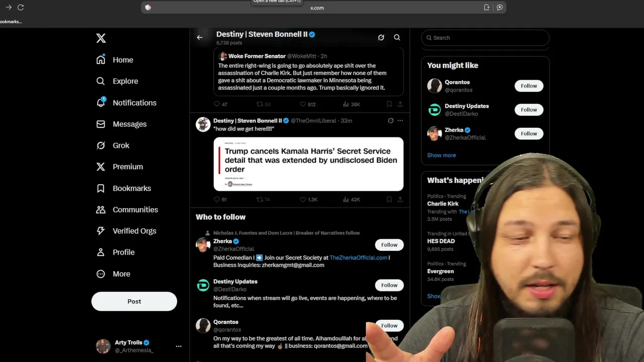Bookmark Destiny's Secret Service post
This screenshot has width=644, height=362.
click(x=389, y=200)
